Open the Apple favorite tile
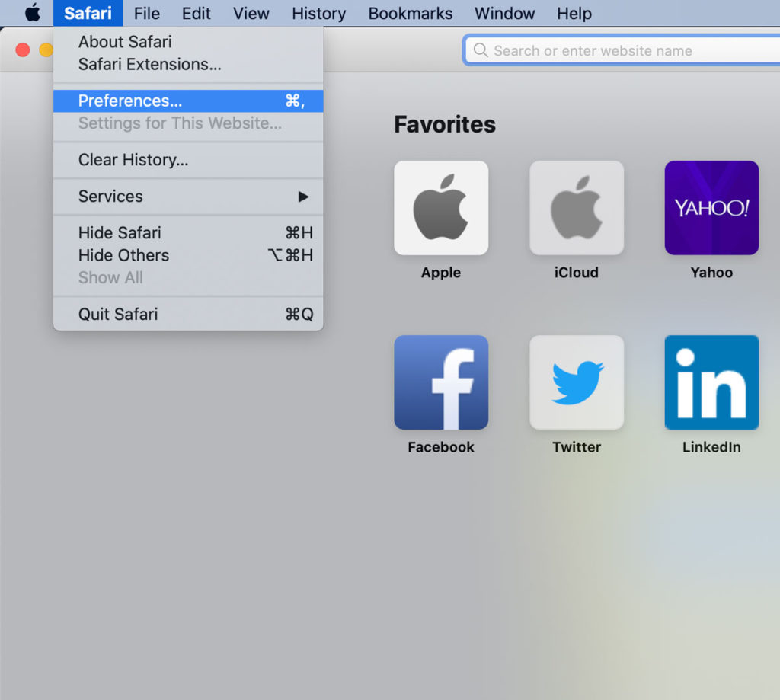 point(441,208)
